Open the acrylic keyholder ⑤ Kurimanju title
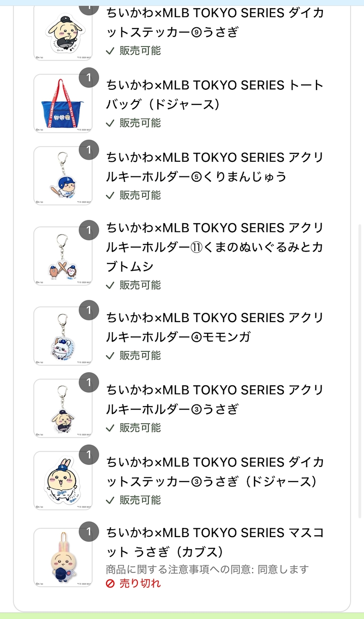Screen dimensions: 364x619 click(215, 167)
